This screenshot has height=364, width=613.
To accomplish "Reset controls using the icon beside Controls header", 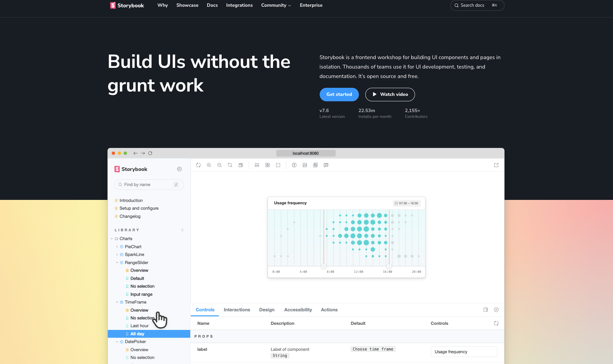I will coord(496,323).
